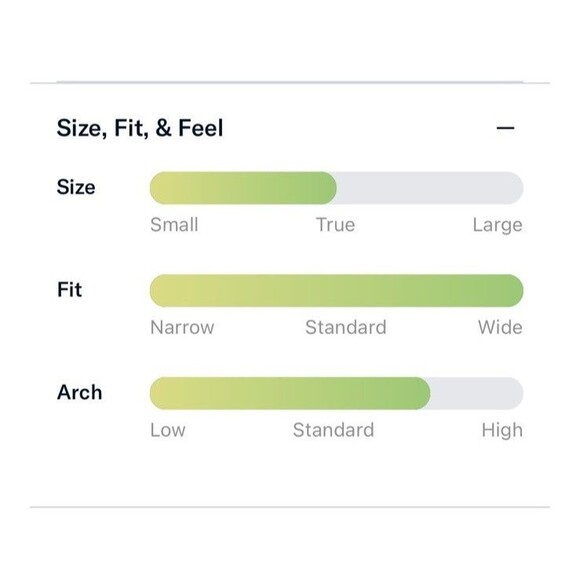The height and width of the screenshot is (580, 580).
Task: Click the True label under Size
Action: 335,225
